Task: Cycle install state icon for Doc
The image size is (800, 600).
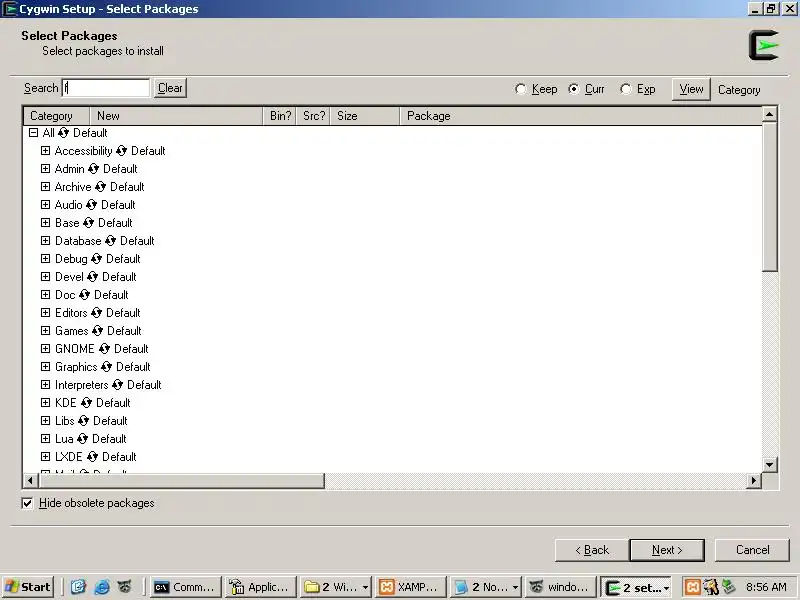Action: [x=84, y=295]
